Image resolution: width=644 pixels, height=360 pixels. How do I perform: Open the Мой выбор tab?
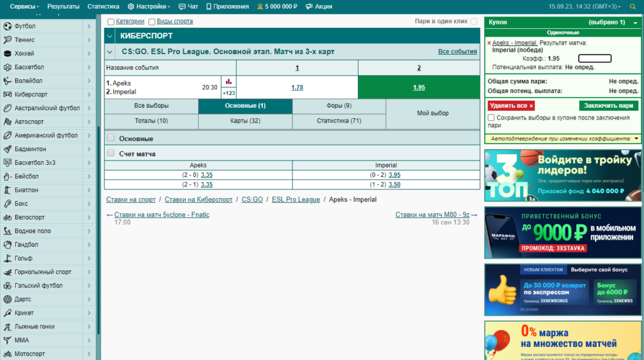pos(433,113)
